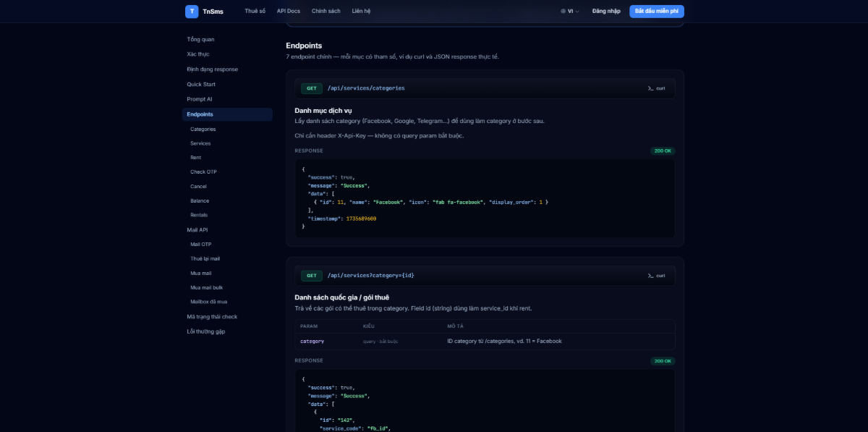Click Danh sách quốc gia / gói thuê heading

pyautogui.click(x=341, y=297)
